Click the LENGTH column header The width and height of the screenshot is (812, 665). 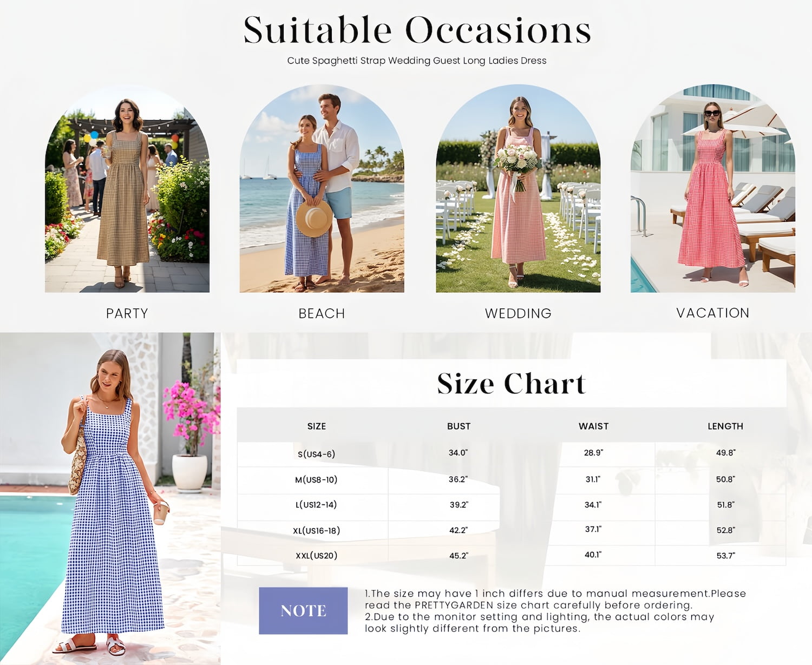725,426
